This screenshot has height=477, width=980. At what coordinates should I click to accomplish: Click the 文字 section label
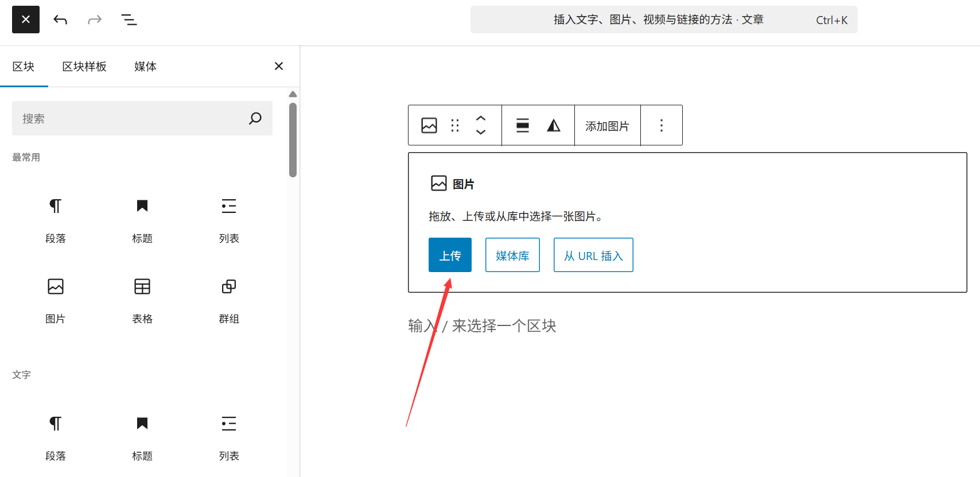click(x=21, y=375)
